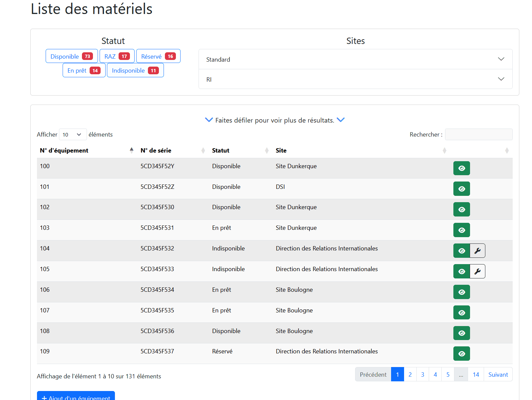Sort by N° de série column
The width and height of the screenshot is (532, 400).
[173, 151]
